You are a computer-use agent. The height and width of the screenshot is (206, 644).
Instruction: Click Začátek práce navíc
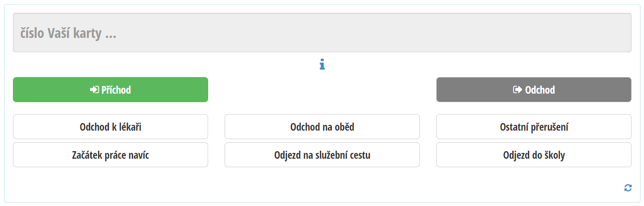tap(110, 155)
